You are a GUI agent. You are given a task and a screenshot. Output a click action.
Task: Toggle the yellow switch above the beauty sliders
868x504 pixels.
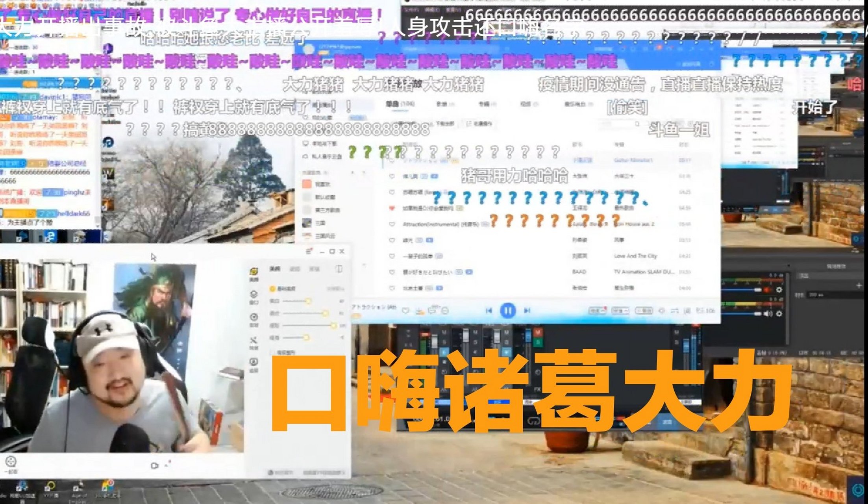click(272, 289)
